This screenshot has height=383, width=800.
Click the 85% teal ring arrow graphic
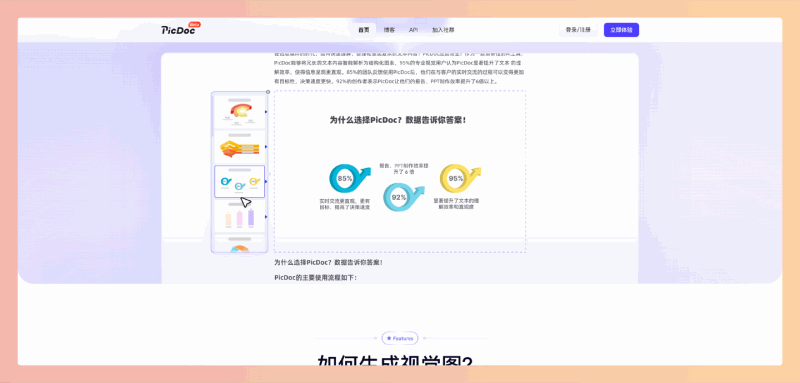point(349,177)
